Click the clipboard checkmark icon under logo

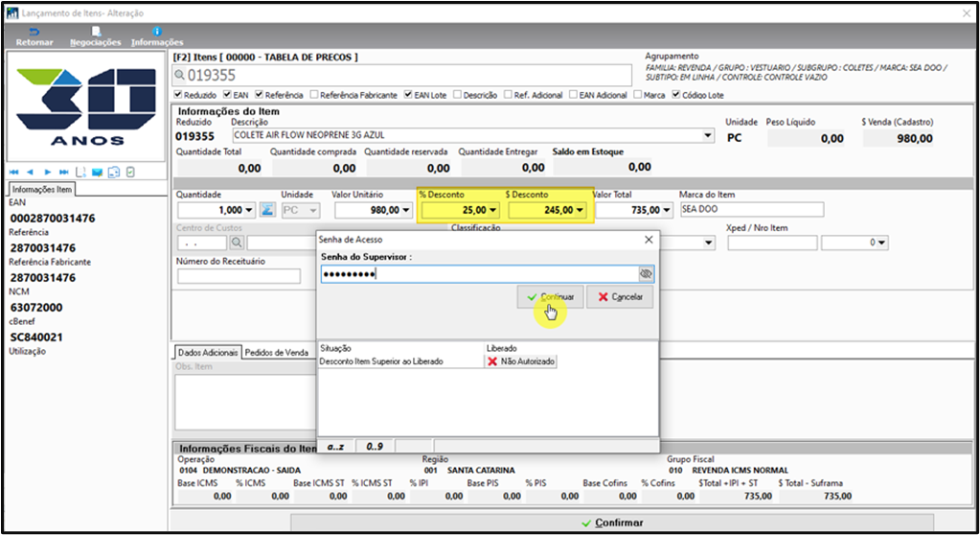pos(130,172)
